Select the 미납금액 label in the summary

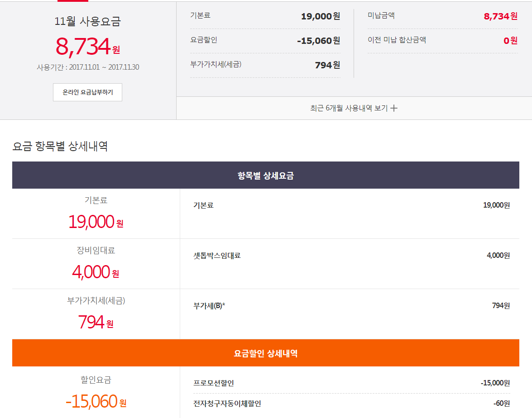(381, 15)
